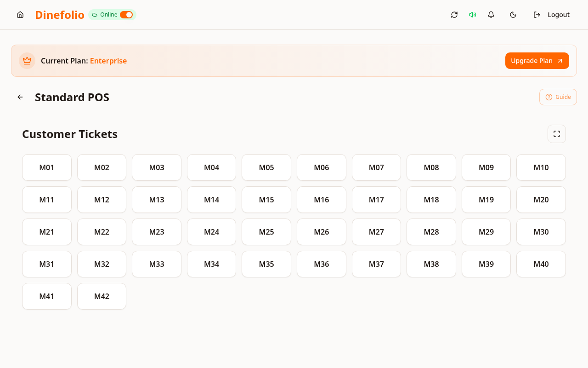Click the crown plan icon

(27, 61)
